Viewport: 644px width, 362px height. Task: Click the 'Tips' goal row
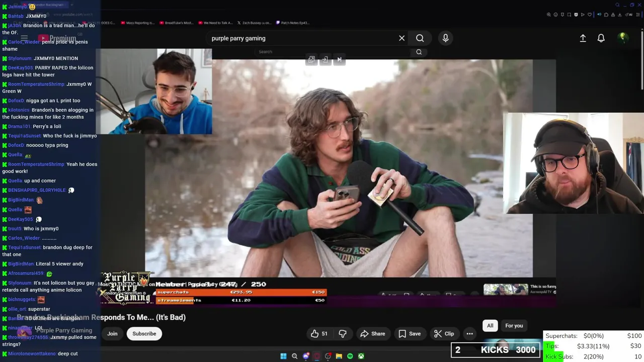[594, 346]
